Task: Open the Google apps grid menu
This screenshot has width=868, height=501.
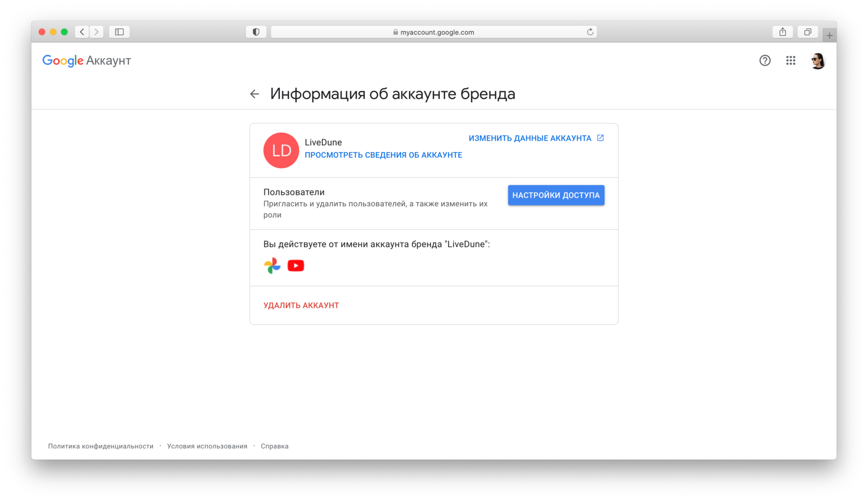Action: [x=791, y=60]
